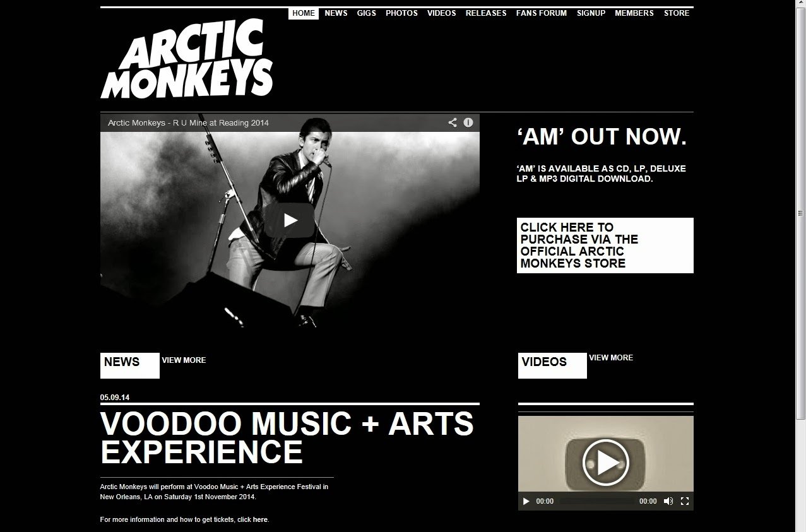Screen dimensions: 806x532
Task: Mute the video using the speaker icon
Action: point(669,501)
